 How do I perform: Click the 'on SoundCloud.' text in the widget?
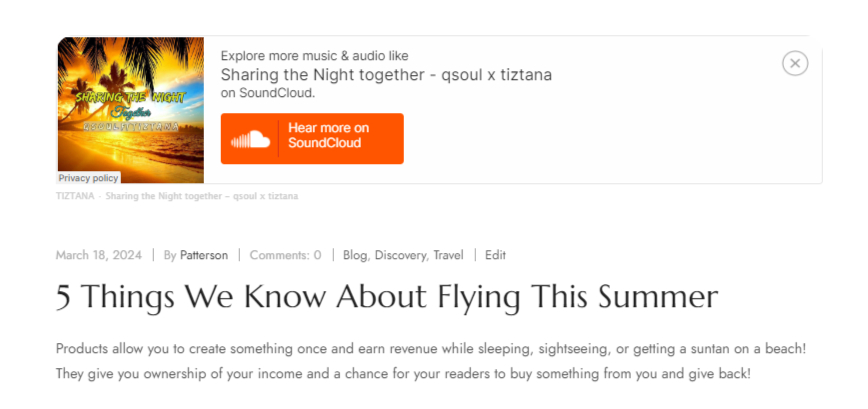(268, 93)
